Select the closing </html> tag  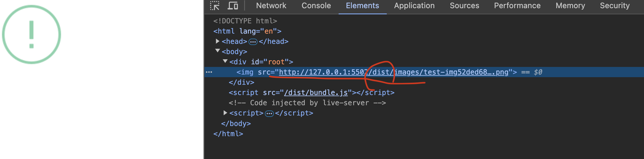click(228, 134)
